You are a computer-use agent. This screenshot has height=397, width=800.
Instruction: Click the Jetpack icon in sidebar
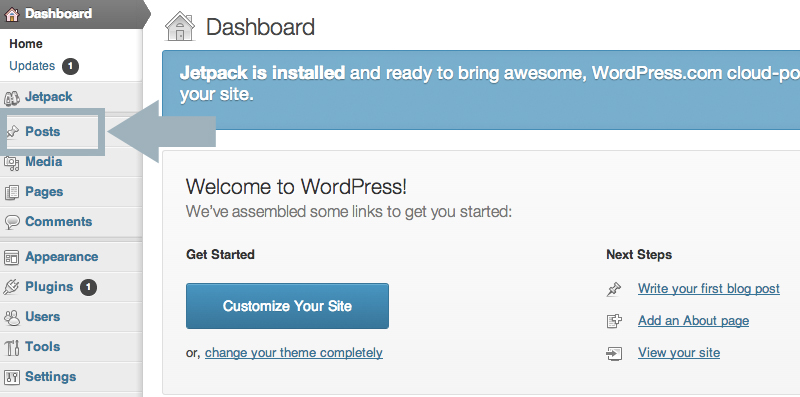point(11,97)
